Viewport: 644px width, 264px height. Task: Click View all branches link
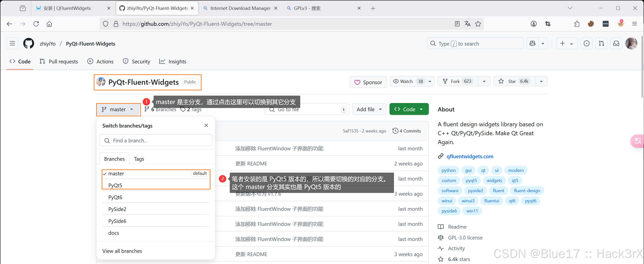pyautogui.click(x=122, y=251)
